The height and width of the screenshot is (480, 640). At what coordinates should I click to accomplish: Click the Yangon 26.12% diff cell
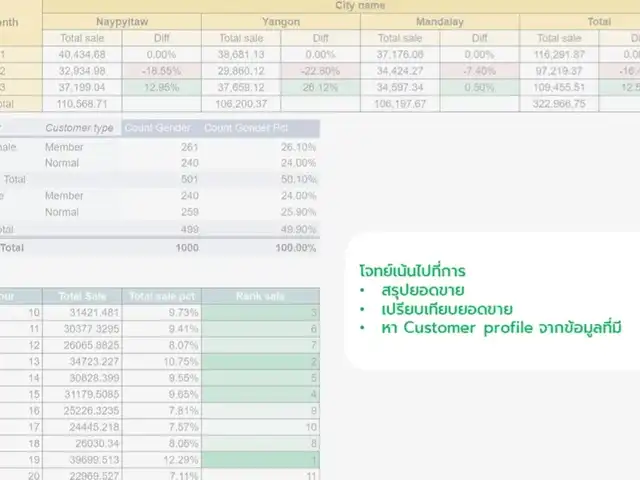pyautogui.click(x=321, y=87)
